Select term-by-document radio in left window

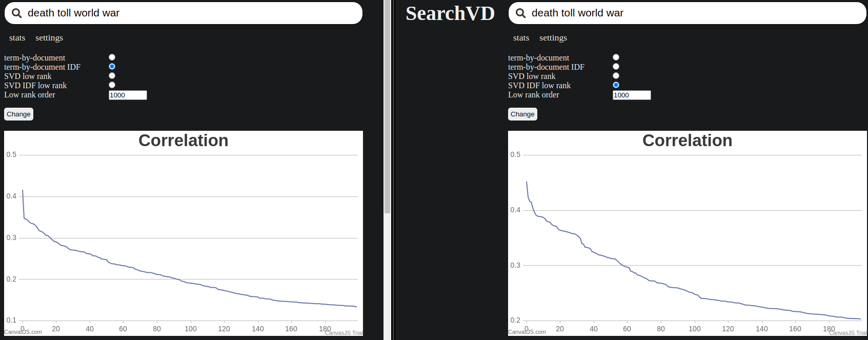112,57
